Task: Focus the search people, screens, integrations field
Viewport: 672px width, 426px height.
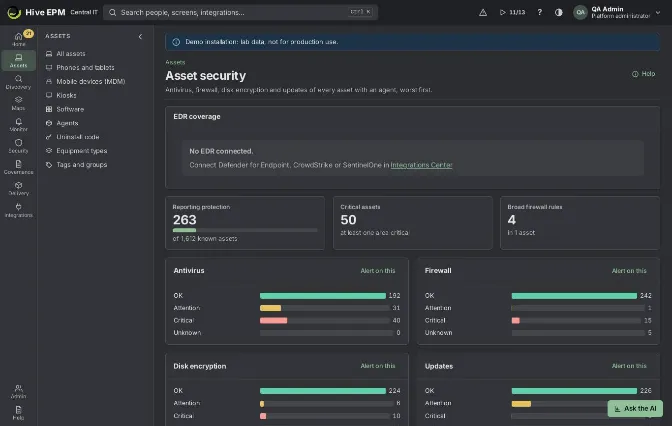Action: pos(240,12)
